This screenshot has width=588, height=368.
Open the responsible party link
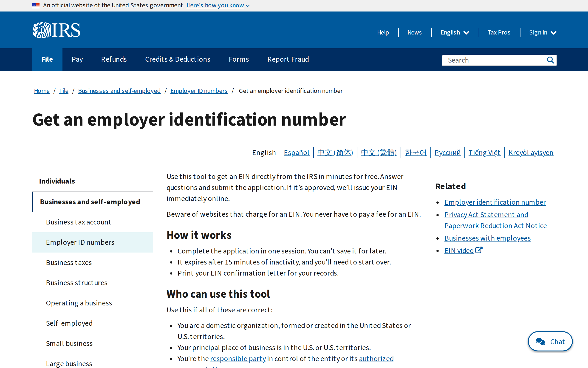238,359
